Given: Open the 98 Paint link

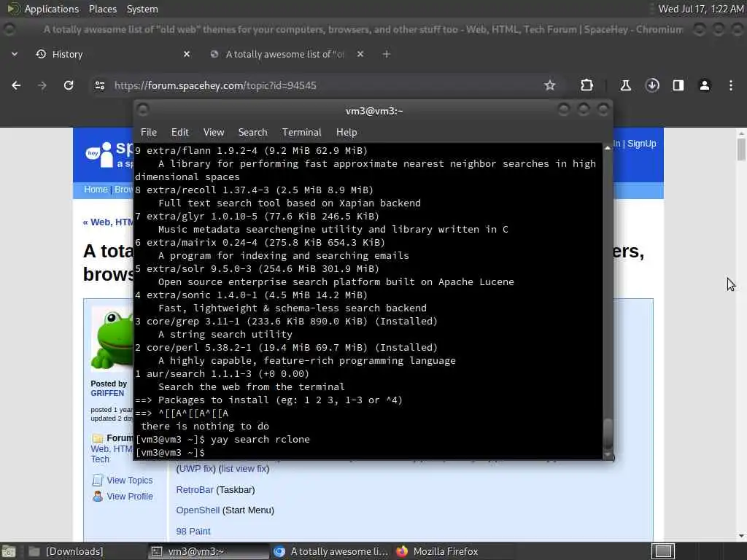Looking at the screenshot, I should coord(193,532).
